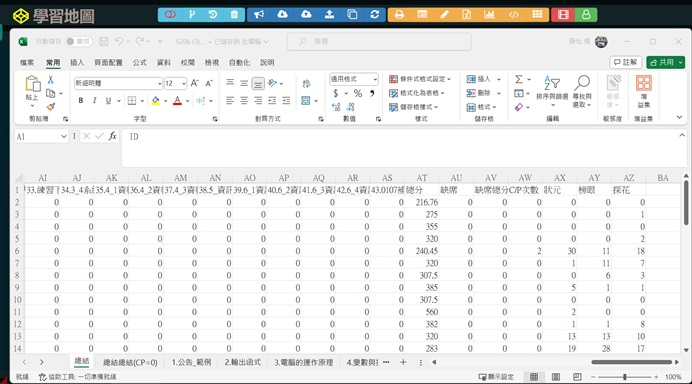Switch to the 2.輸出函式 sheet tab
This screenshot has width=692, height=384.
(242, 362)
